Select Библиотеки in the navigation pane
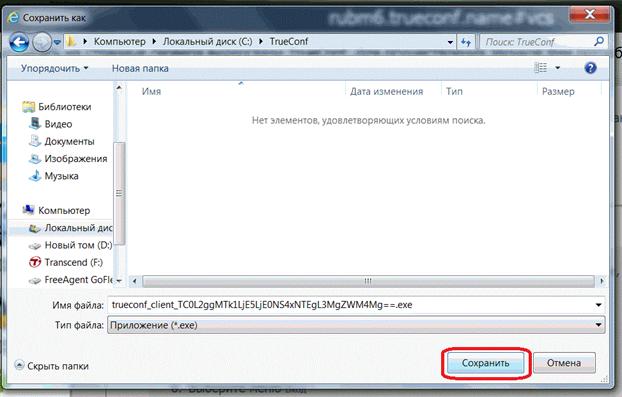This screenshot has height=397, width=622. [x=65, y=107]
